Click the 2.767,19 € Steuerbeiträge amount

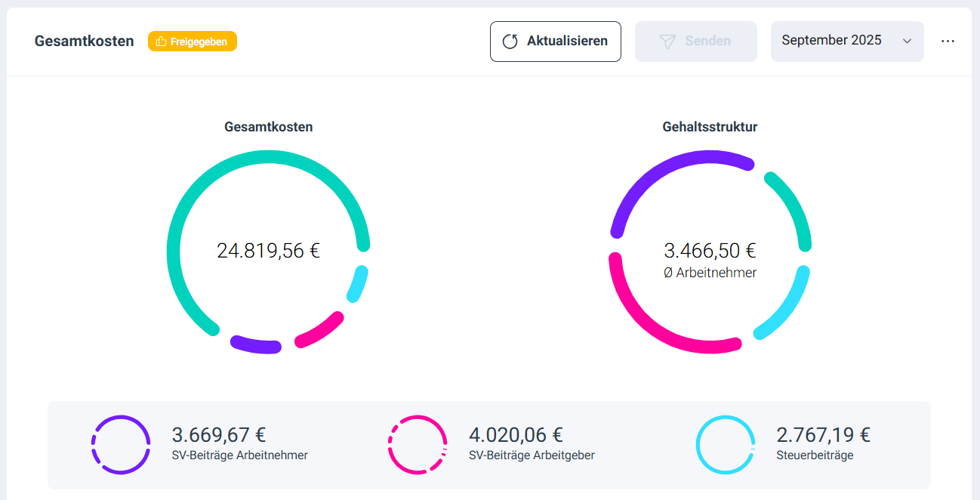point(823,435)
